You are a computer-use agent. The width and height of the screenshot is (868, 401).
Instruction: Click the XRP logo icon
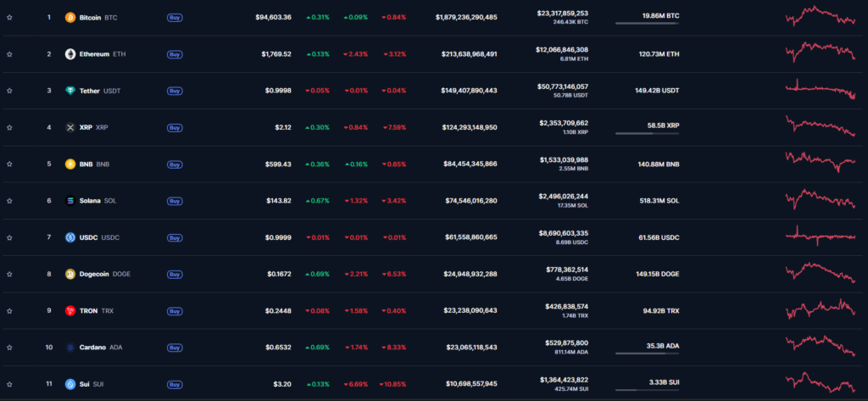click(70, 127)
